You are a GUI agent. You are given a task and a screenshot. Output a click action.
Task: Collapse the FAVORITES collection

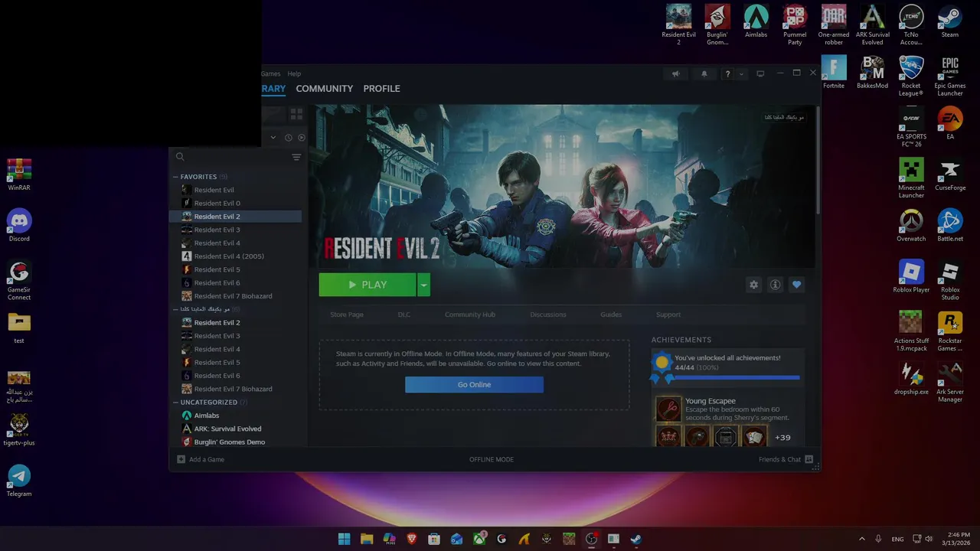point(175,177)
